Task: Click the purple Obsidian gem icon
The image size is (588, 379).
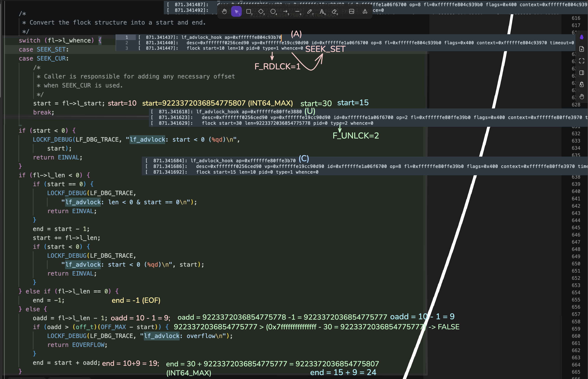Action: pos(582,37)
